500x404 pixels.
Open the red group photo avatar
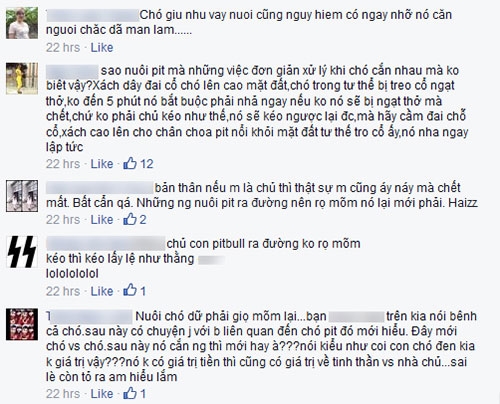point(22,324)
